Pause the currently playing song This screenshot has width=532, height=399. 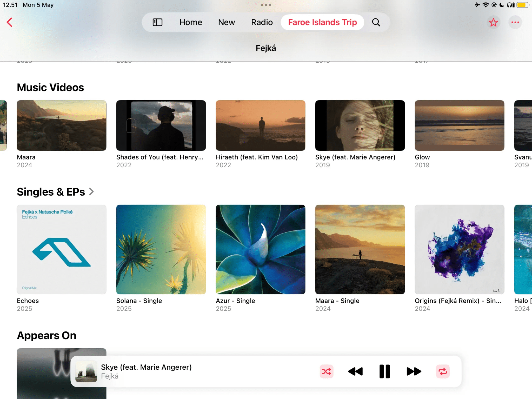coord(384,371)
